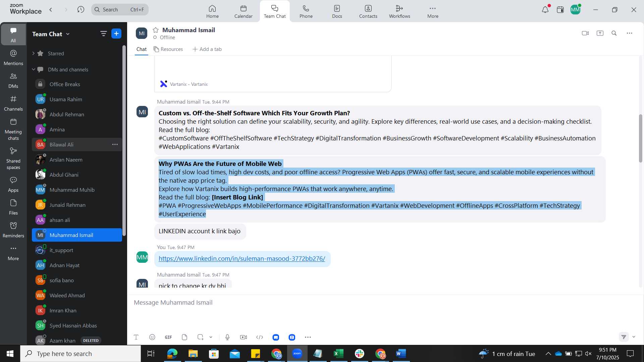Open Mentions in sidebar
The image size is (644, 362).
(13, 57)
